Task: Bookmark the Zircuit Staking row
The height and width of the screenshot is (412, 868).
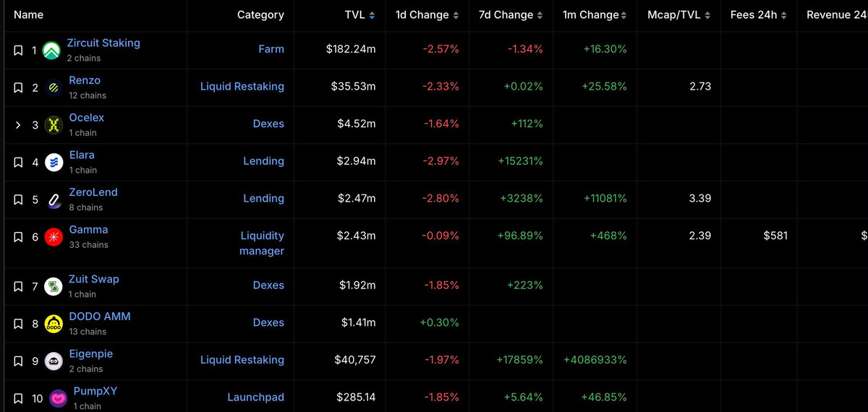Action: pos(19,51)
